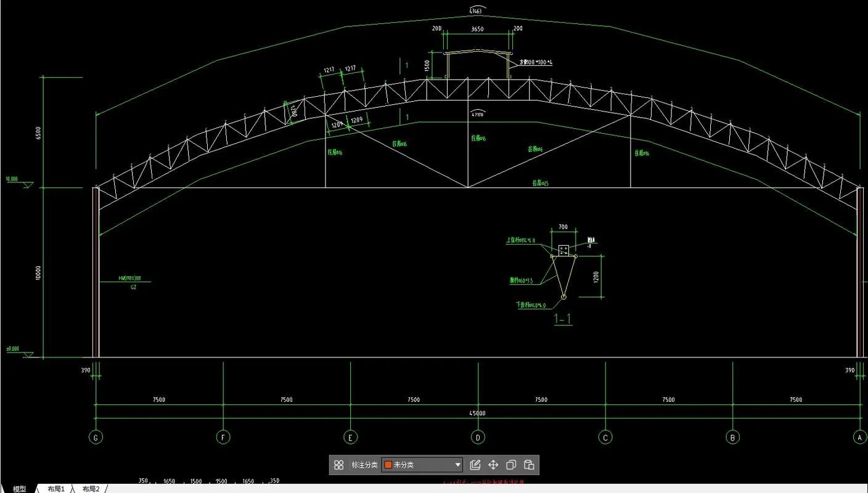Open the 布局1 layout tab

[56, 489]
